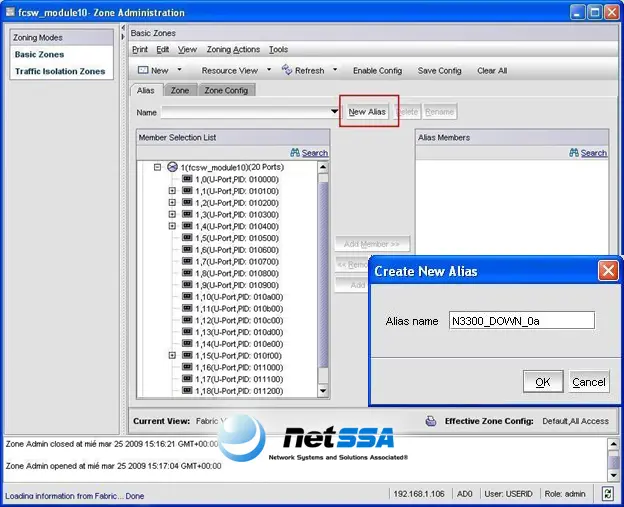Click port icon for 1,13 (PID 010d00)
The width and height of the screenshot is (624, 507).
[x=187, y=332]
